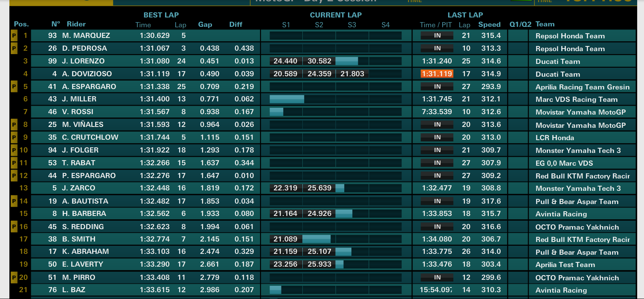Click J. Miller's current lap progress bar
The height and width of the screenshot is (299, 644).
(287, 99)
